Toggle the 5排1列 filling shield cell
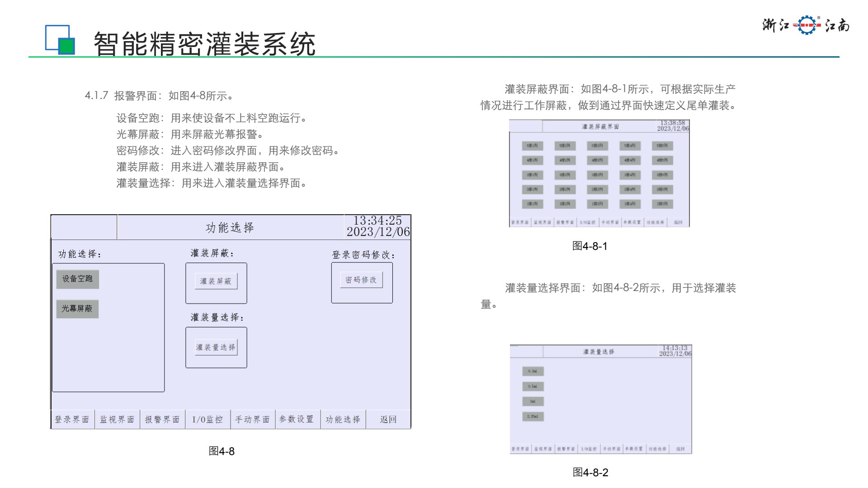The width and height of the screenshot is (868, 488). coord(532,146)
